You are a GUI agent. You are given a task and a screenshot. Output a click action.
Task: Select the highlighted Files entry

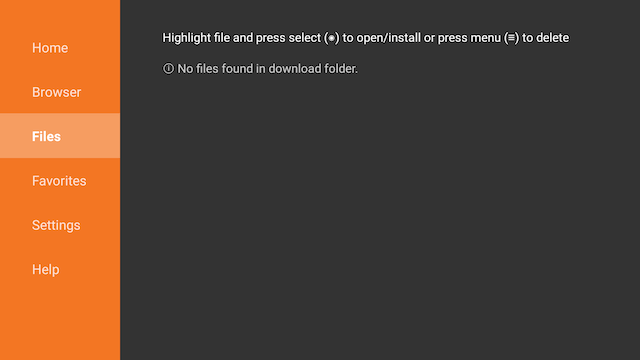(x=60, y=136)
